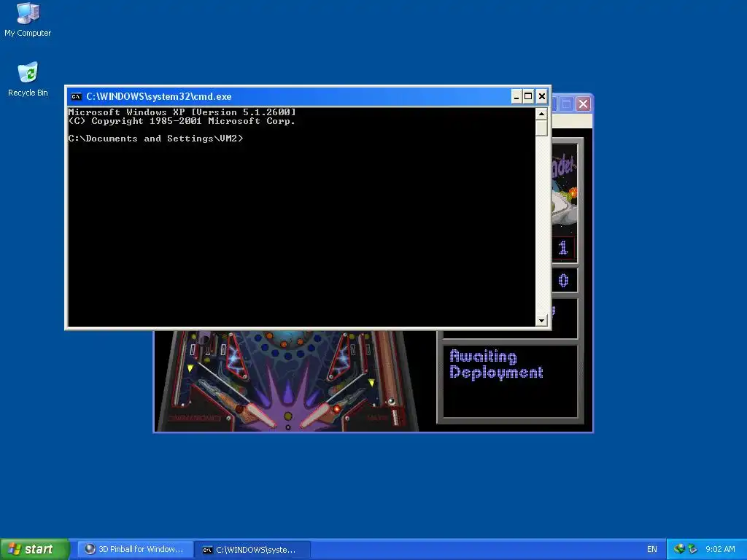Minimize the cmd.exe window

pos(516,97)
